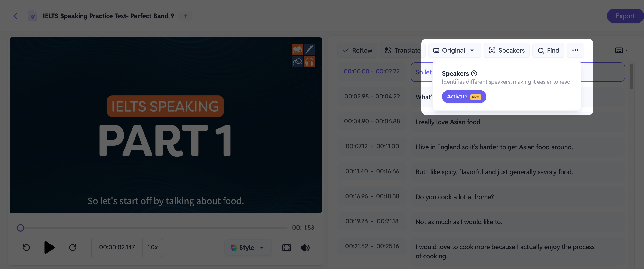Click the Activate PRO button
This screenshot has width=644, height=269.
pyautogui.click(x=464, y=97)
